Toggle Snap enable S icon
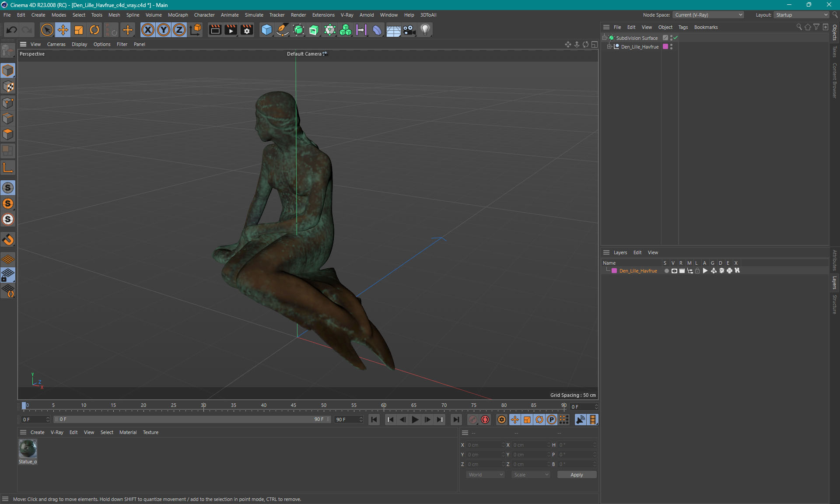The image size is (840, 504). coord(8,188)
